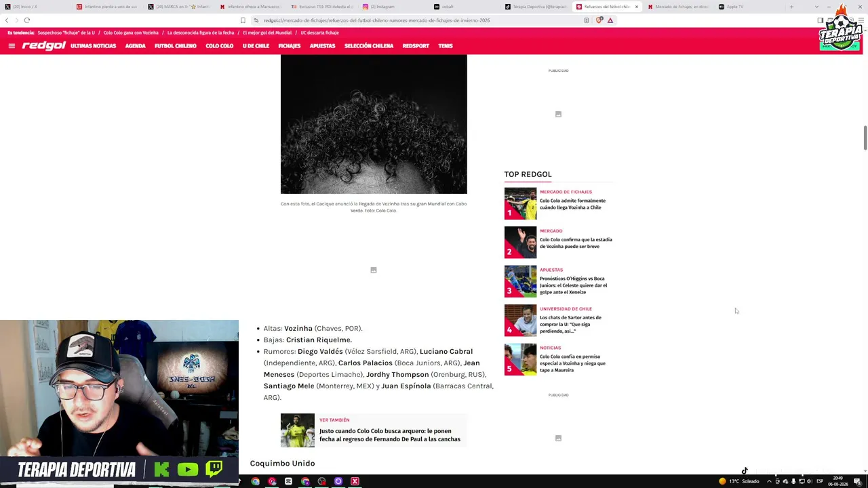This screenshot has height=488, width=868.
Task: Open the red X app in taskbar
Action: click(355, 481)
